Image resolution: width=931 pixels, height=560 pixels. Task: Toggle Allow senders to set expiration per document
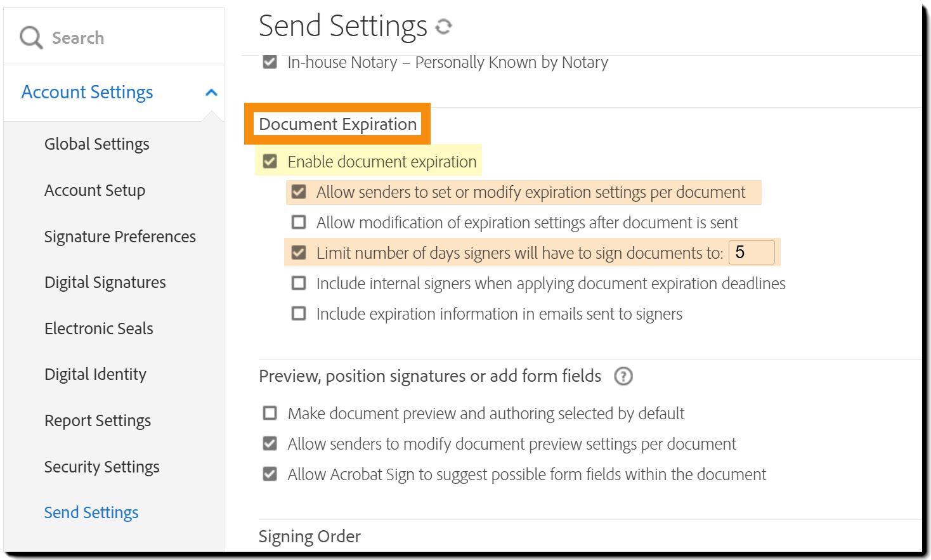(299, 192)
